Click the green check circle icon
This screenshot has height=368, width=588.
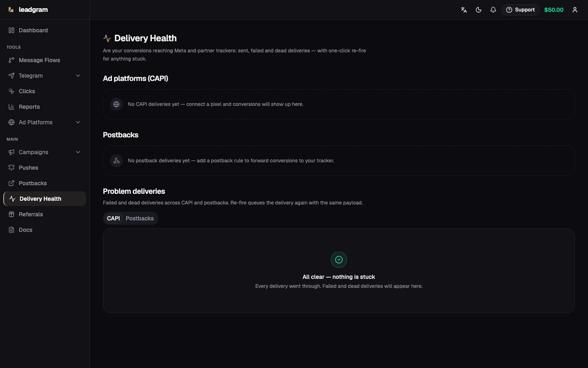(339, 260)
